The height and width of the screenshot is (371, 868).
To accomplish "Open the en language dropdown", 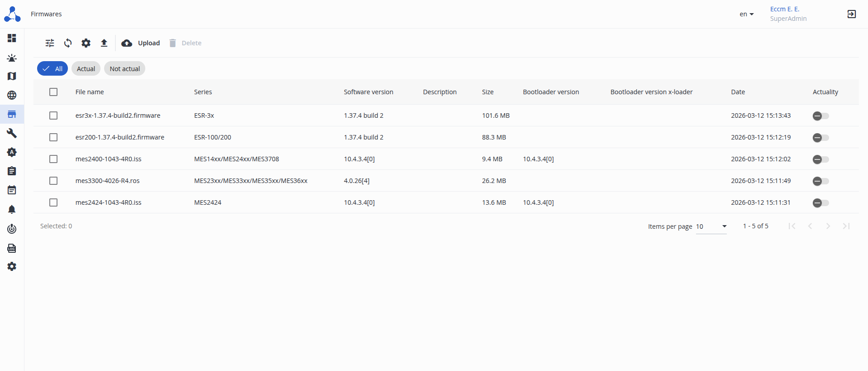I will click(x=746, y=14).
